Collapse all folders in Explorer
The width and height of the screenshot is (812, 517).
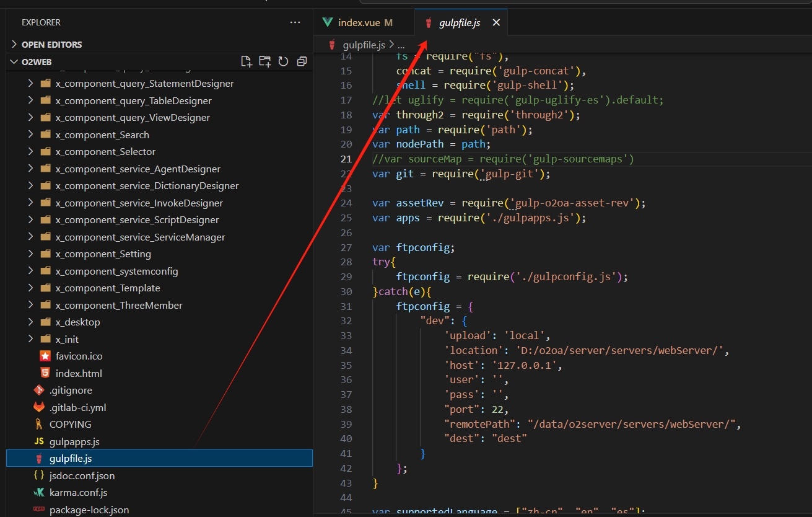click(x=302, y=61)
